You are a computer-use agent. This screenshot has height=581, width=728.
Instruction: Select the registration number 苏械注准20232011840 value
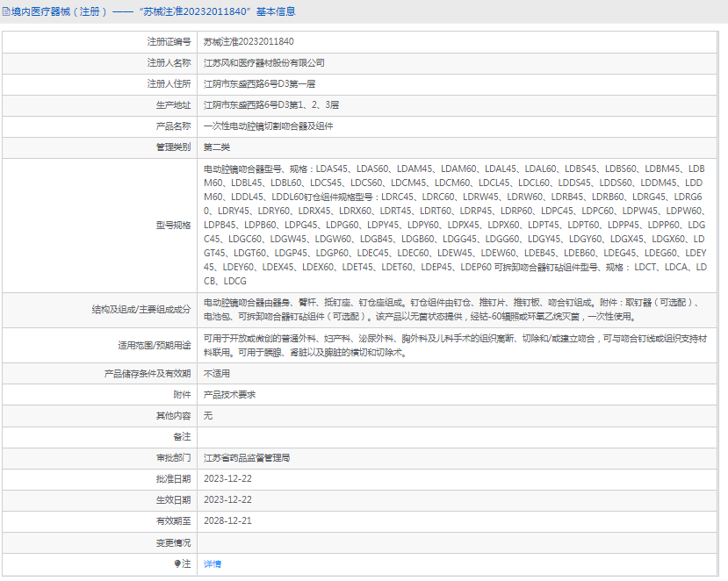tap(249, 42)
